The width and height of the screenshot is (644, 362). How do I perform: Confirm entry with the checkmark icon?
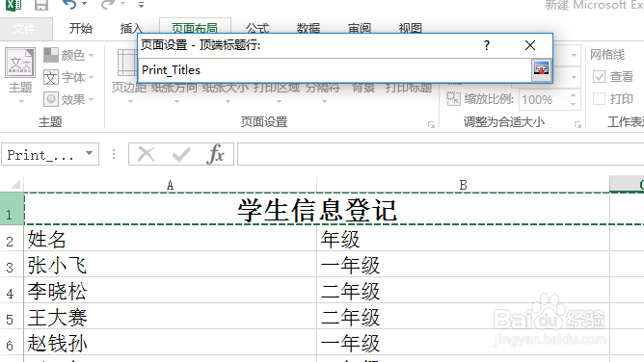(181, 155)
